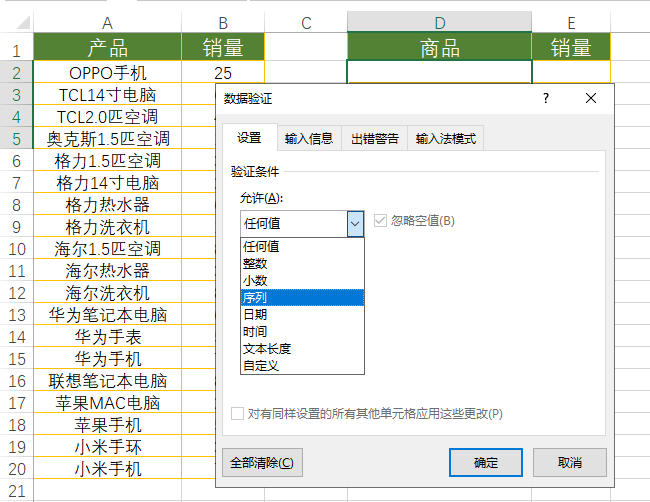Choose 时间 in the dropdown list
Viewport: 650px width, 502px height.
point(302,331)
